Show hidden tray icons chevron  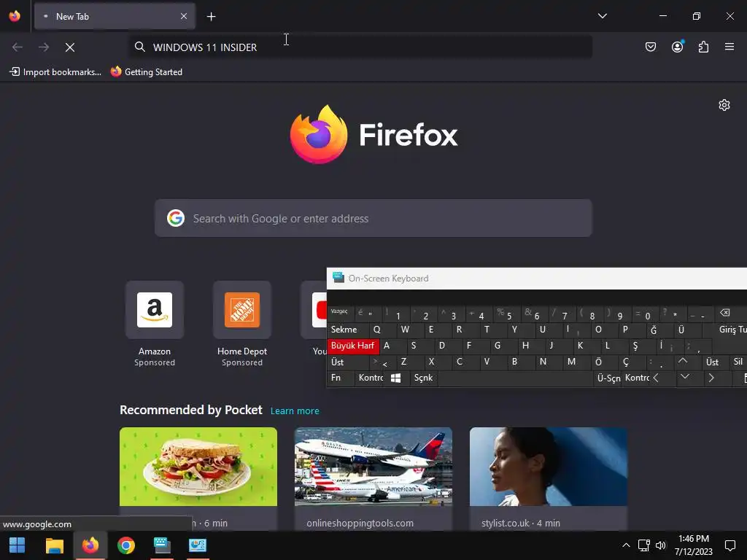click(x=626, y=545)
